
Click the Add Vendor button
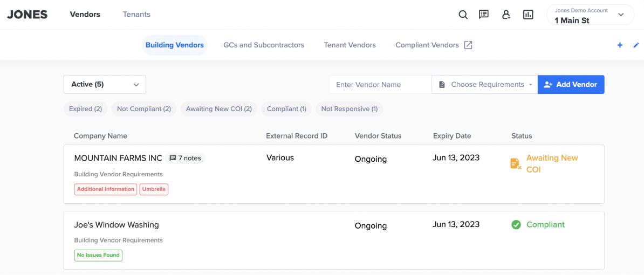pos(571,85)
